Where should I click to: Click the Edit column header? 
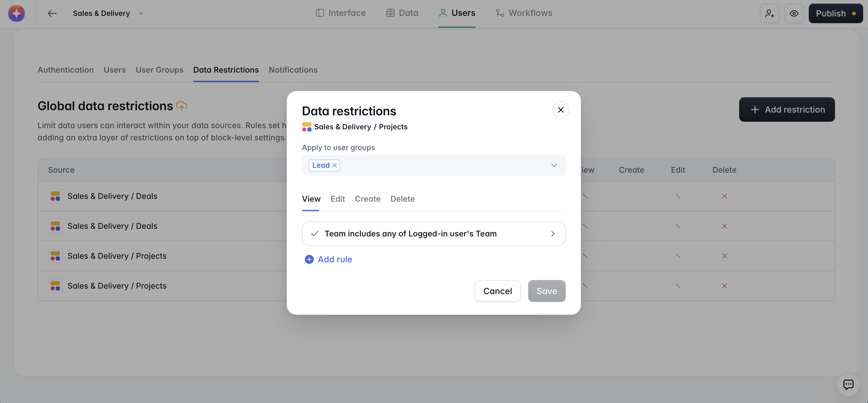pos(677,170)
